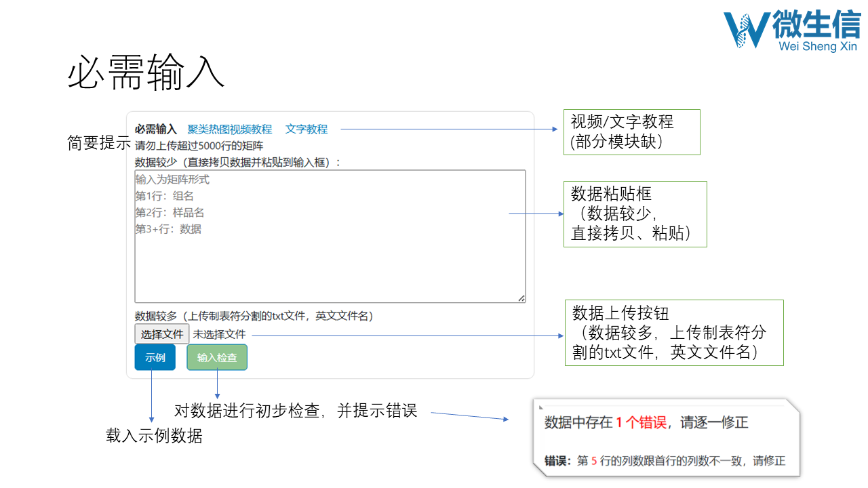Click the textarea resize handle corner
Screen dimensions: 868x488
click(521, 298)
